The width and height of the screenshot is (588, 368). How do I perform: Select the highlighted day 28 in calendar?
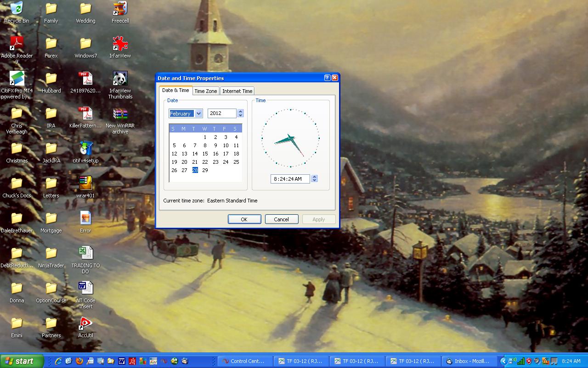coord(195,170)
